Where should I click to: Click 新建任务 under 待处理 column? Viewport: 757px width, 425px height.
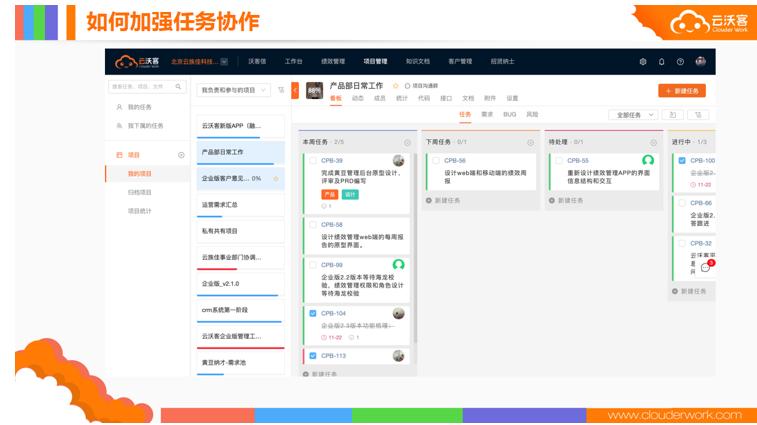pyautogui.click(x=566, y=200)
